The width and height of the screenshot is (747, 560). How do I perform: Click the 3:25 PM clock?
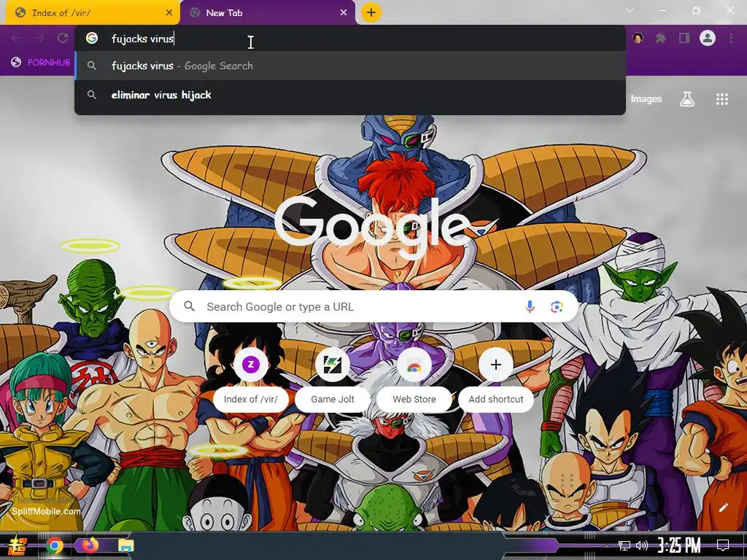pos(679,545)
